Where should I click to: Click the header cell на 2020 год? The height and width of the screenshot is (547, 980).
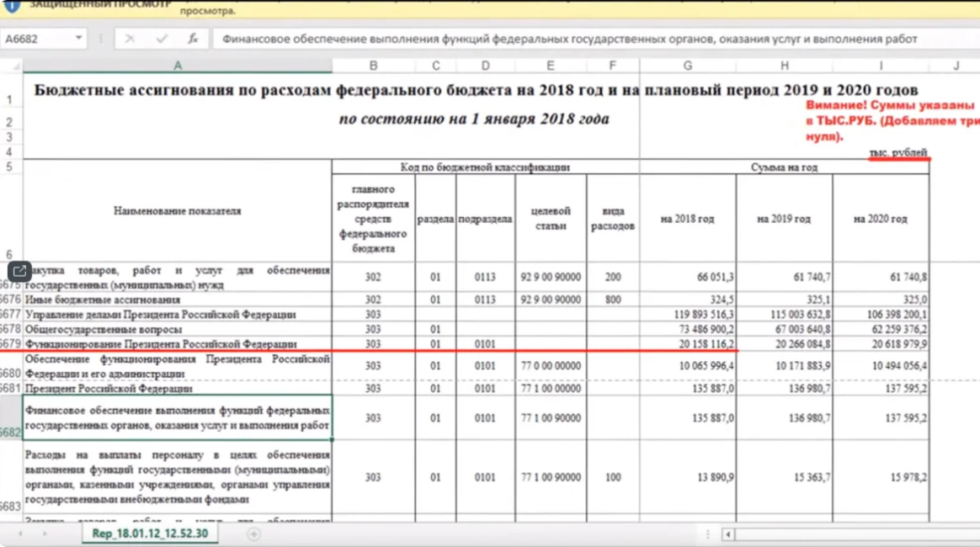click(881, 219)
